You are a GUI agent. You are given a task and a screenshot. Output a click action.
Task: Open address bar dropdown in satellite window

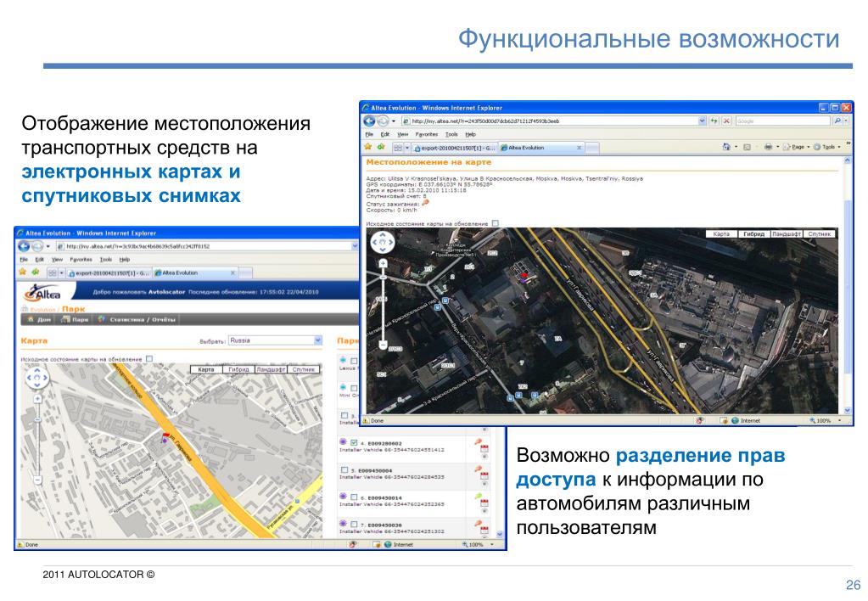pos(702,121)
